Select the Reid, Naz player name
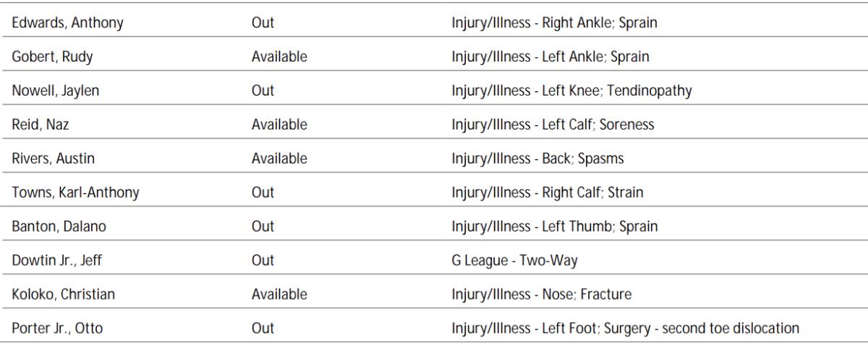 click(x=42, y=125)
